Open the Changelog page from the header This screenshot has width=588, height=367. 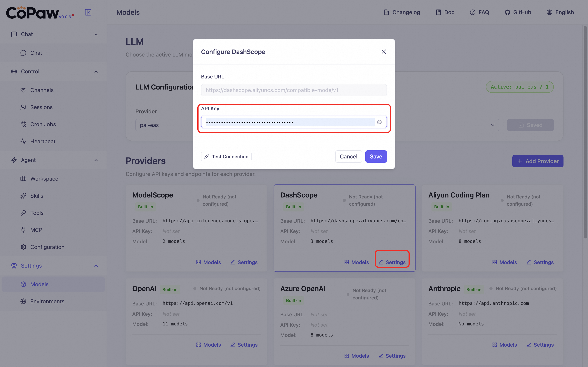[x=402, y=12]
